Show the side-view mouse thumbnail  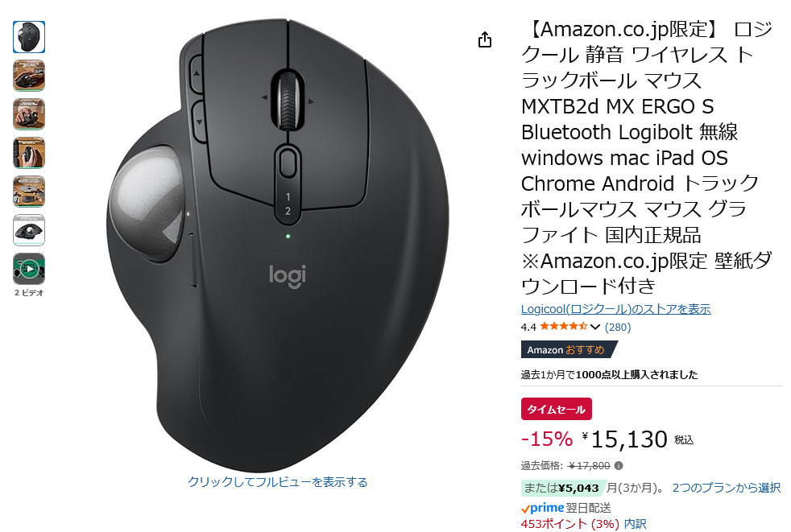[29, 230]
